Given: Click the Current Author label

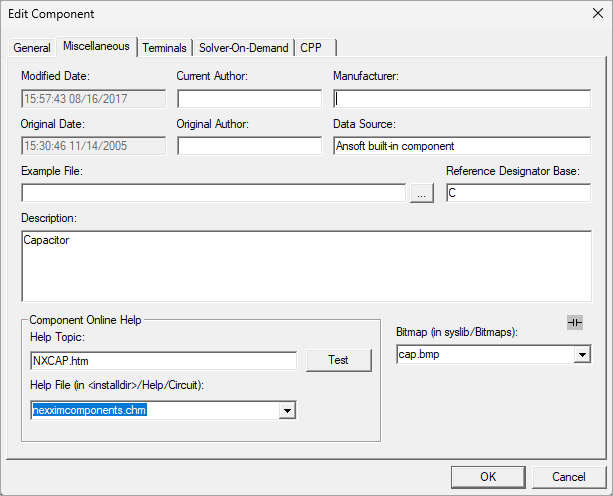Looking at the screenshot, I should click(x=212, y=76).
